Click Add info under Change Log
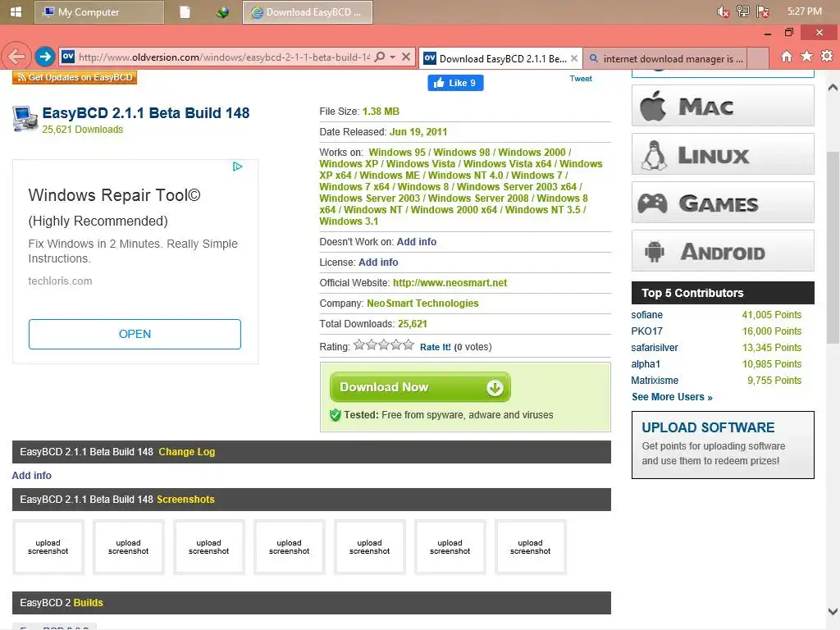The height and width of the screenshot is (630, 840). 32,476
